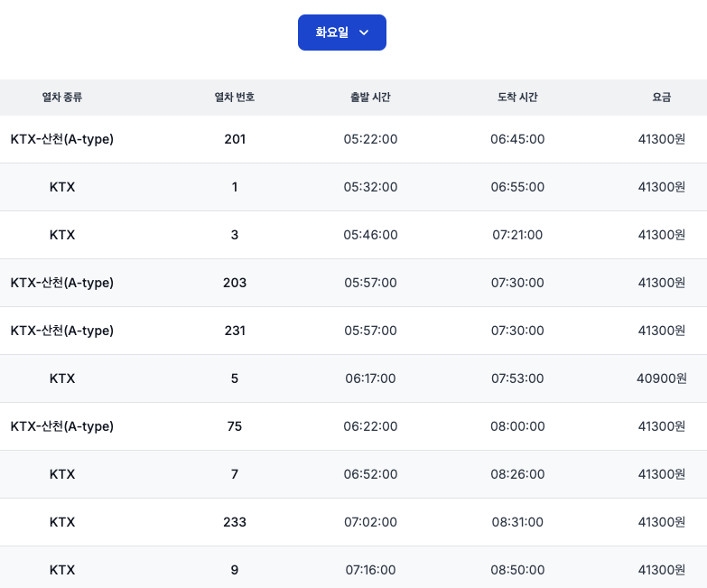
Task: Click KTX label in train 9 row
Action: pos(62,570)
